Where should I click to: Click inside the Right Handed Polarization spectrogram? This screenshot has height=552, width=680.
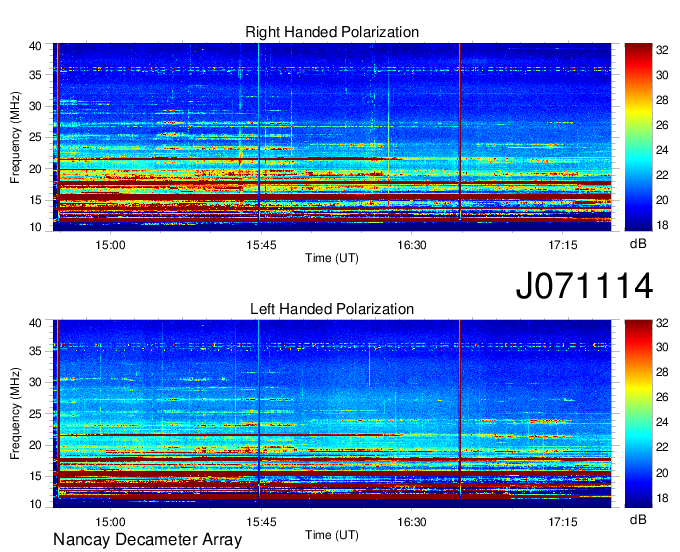pyautogui.click(x=332, y=137)
